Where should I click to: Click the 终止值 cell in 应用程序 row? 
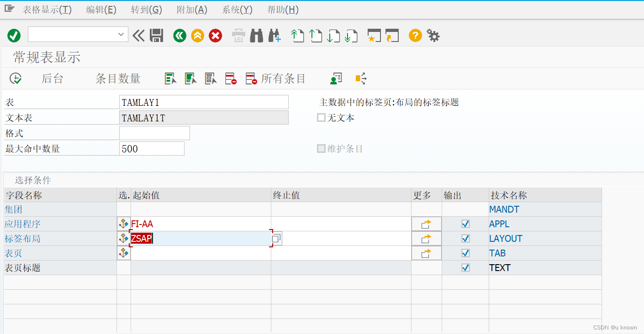click(341, 224)
